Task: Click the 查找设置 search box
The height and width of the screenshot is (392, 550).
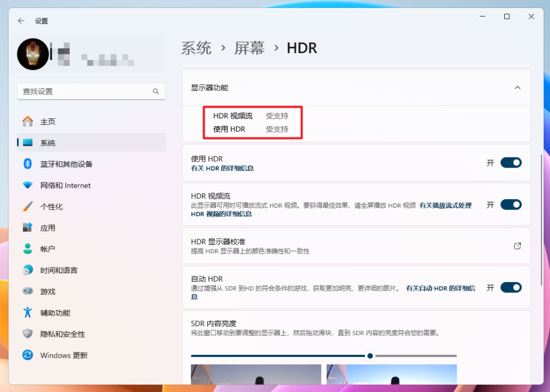Action: point(91,92)
